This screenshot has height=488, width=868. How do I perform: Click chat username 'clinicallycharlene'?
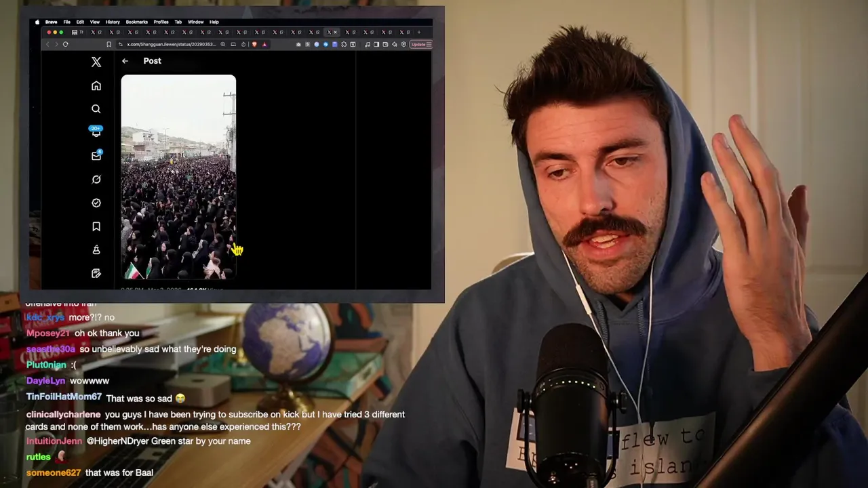click(63, 414)
